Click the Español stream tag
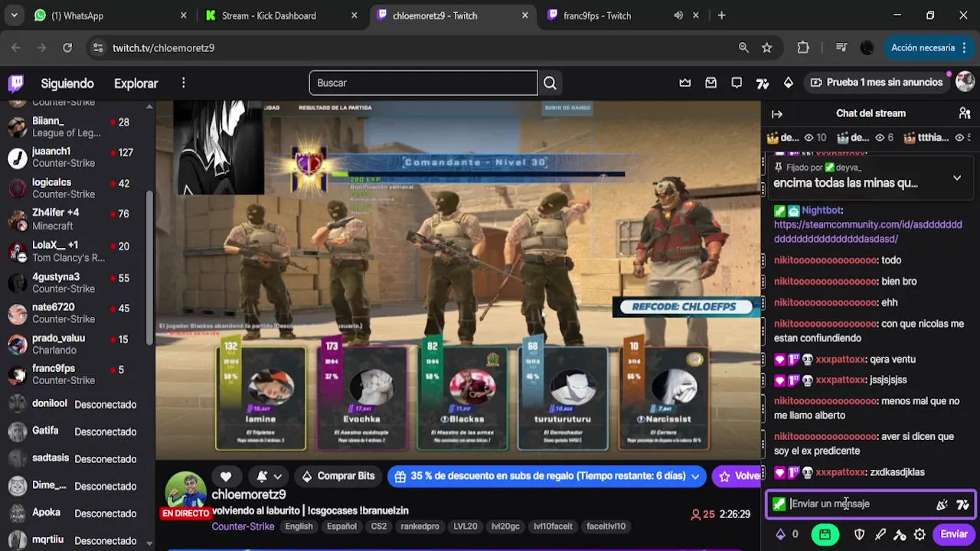This screenshot has height=551, width=980. 341,527
